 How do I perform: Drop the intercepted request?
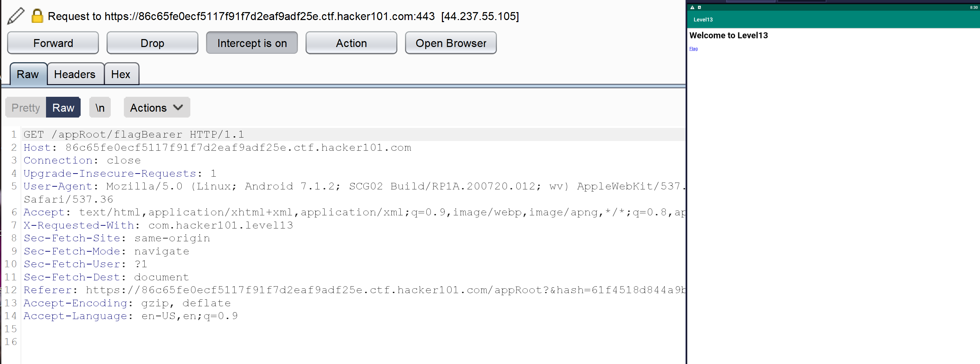[x=152, y=43]
